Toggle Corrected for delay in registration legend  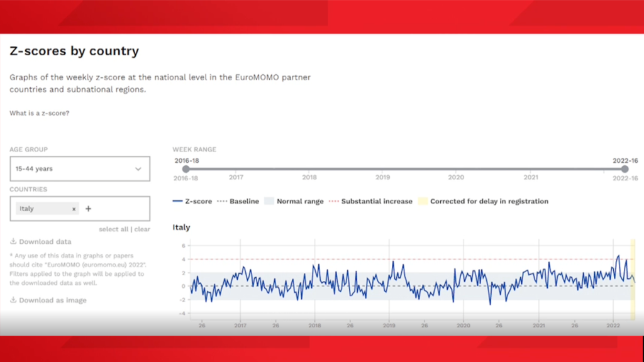pyautogui.click(x=483, y=202)
